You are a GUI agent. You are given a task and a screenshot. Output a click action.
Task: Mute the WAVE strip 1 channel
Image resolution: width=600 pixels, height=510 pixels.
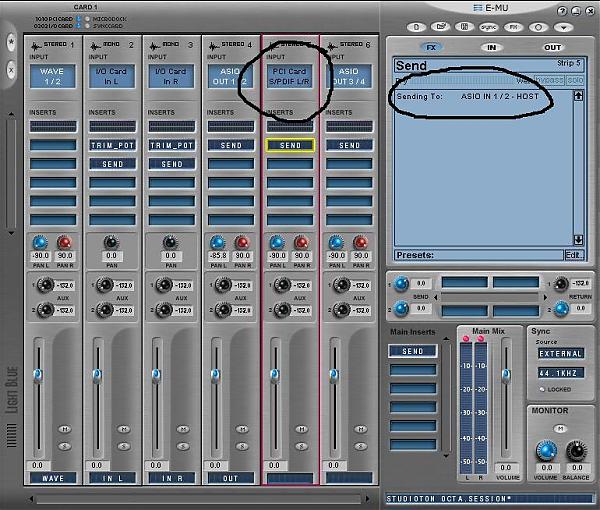(64, 429)
